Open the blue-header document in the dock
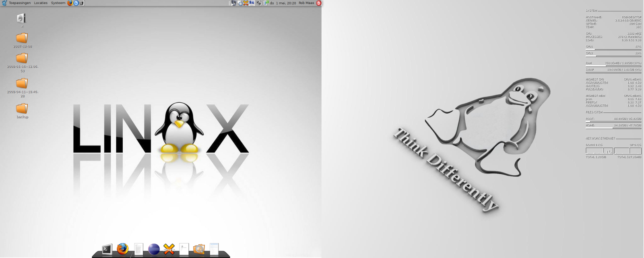644x258 pixels. (214, 249)
